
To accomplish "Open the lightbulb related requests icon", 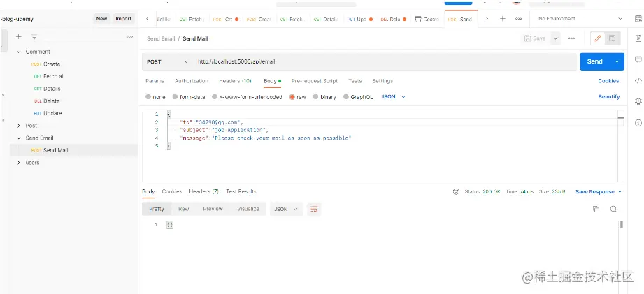I will [x=638, y=101].
